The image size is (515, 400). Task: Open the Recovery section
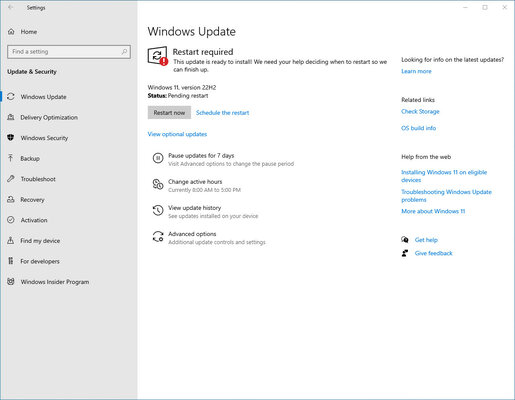coord(32,200)
